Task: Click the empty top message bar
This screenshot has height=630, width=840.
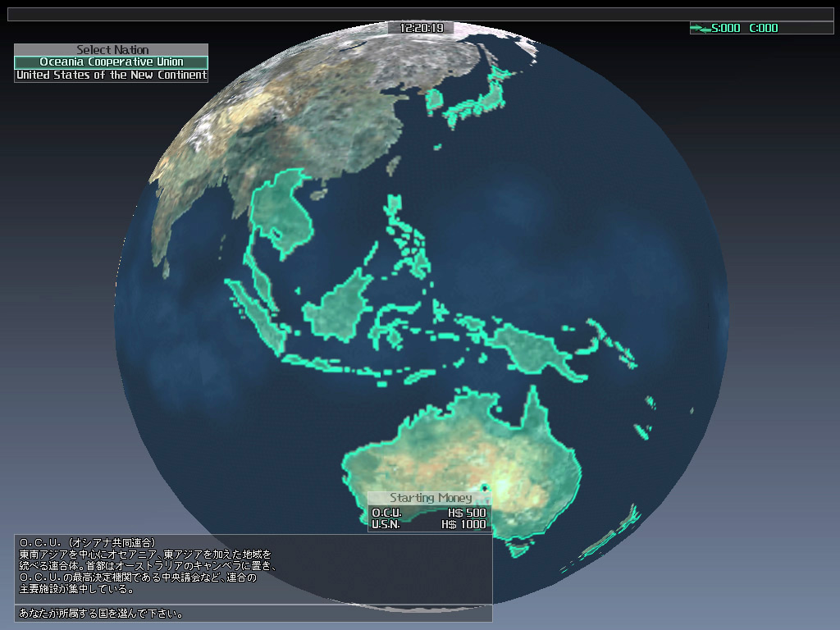Action: (x=420, y=14)
